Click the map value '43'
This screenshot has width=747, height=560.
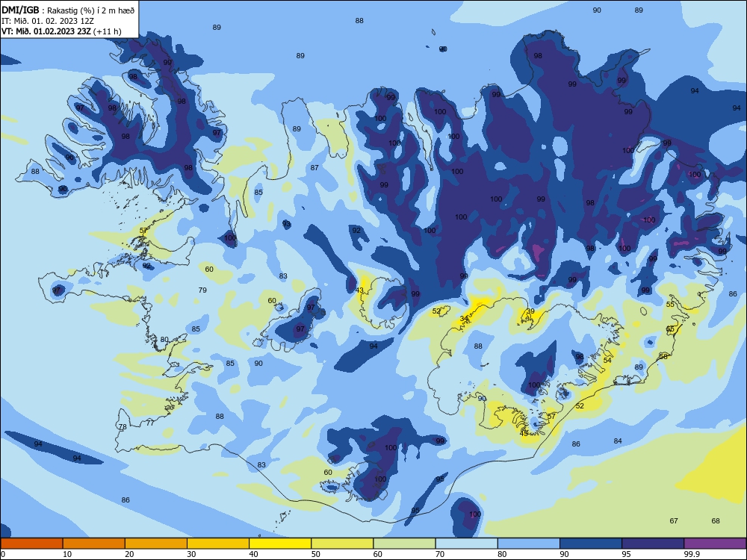pyautogui.click(x=360, y=290)
